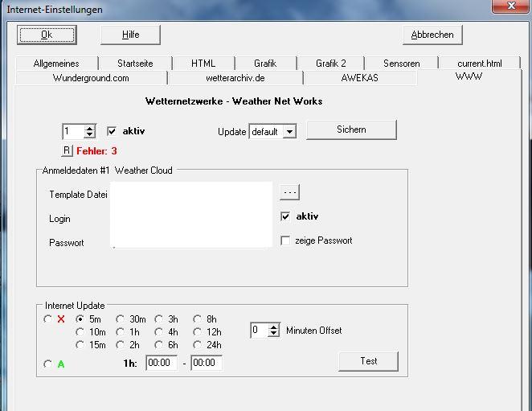Toggle the top aktiv checkbox
The height and width of the screenshot is (411, 532).
tap(112, 130)
